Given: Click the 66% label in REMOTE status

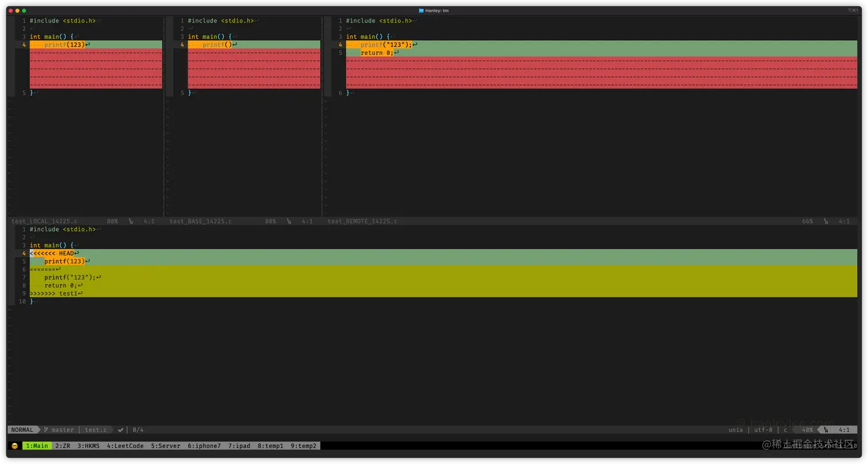Looking at the screenshot, I should click(807, 221).
